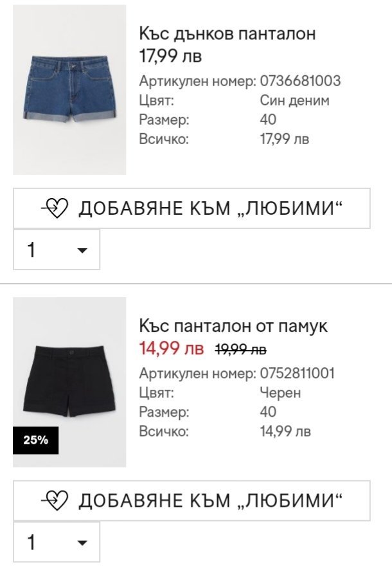392x573 pixels.
Task: Click the "Черен" color value
Action: 280,393
